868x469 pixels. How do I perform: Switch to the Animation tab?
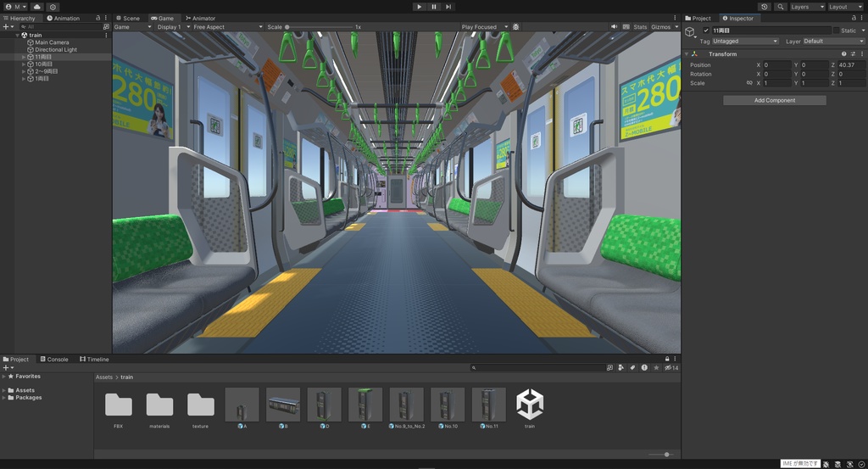[63, 19]
